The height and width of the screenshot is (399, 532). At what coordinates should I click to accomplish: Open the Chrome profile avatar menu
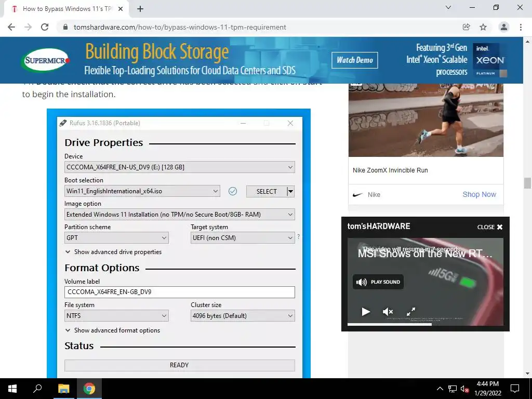pyautogui.click(x=504, y=27)
